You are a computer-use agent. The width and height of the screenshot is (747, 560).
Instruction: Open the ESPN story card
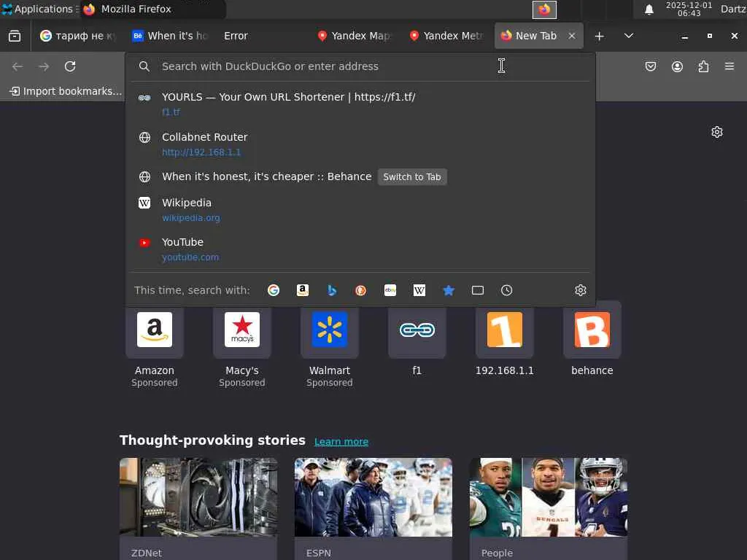tap(373, 508)
